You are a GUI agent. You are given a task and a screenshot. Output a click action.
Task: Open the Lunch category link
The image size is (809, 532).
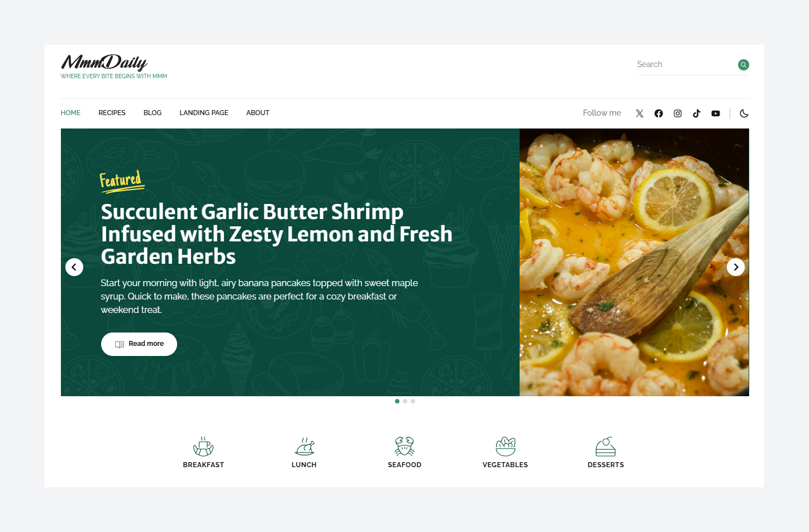pos(304,453)
